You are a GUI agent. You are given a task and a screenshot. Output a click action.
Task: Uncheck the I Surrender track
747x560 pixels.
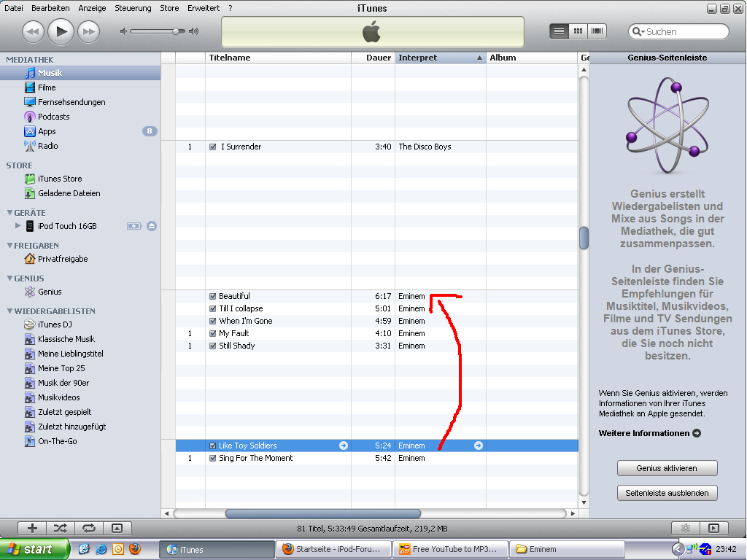213,147
